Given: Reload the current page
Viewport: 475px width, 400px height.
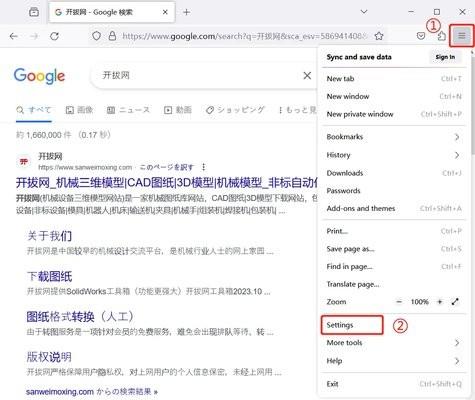Looking at the screenshot, I should pos(54,36).
